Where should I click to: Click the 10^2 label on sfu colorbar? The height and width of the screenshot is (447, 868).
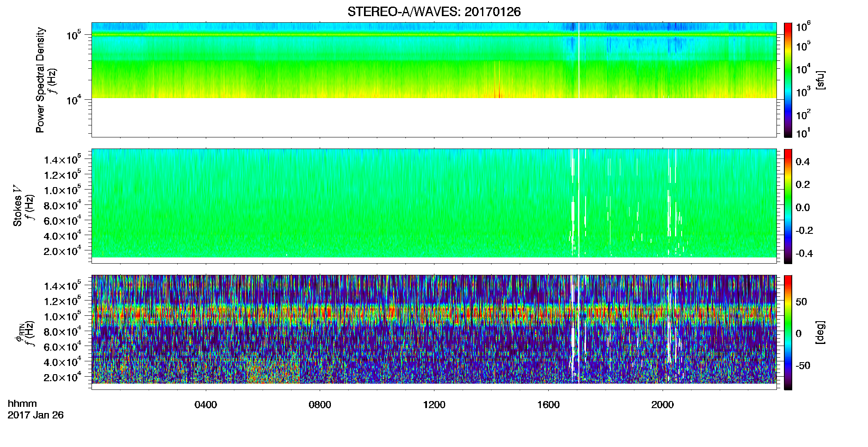coord(803,114)
